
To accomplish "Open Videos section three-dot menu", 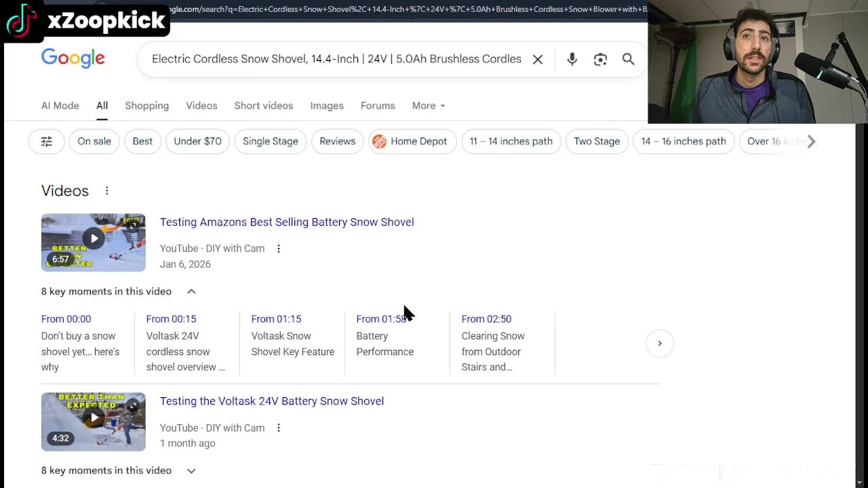I will tap(106, 190).
